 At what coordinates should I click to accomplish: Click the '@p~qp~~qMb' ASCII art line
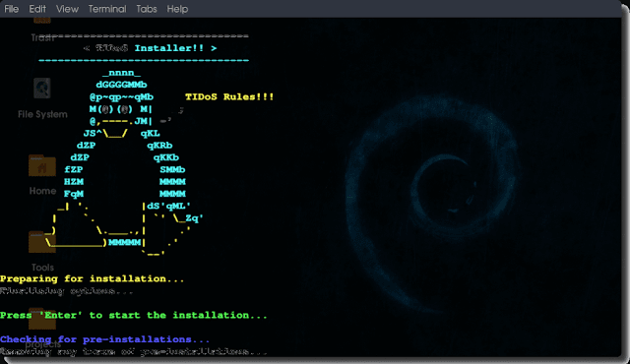121,97
